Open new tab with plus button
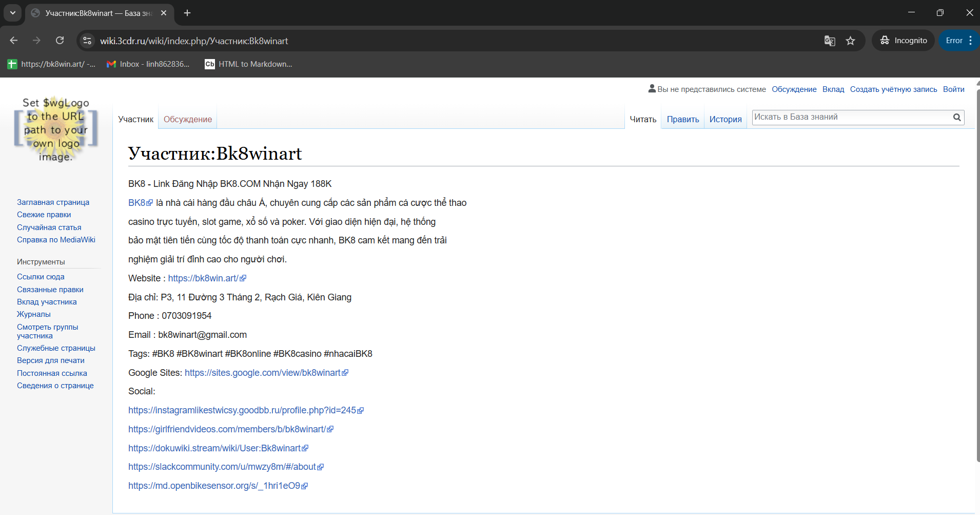980x515 pixels. click(x=187, y=13)
